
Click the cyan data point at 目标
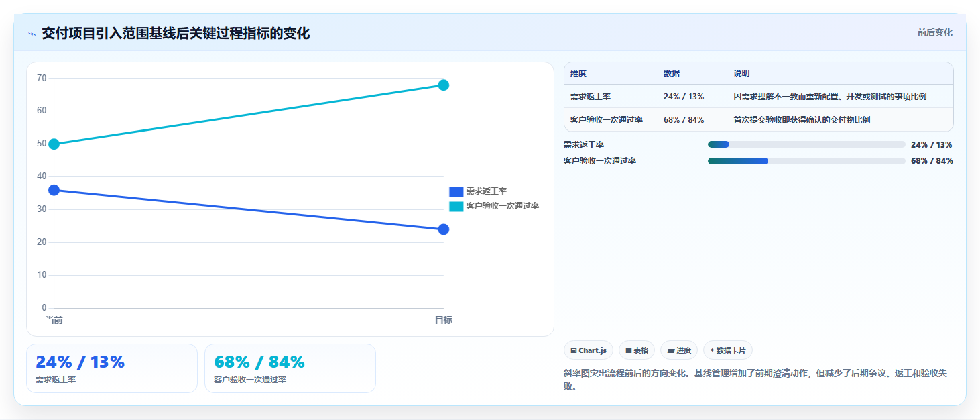[443, 85]
